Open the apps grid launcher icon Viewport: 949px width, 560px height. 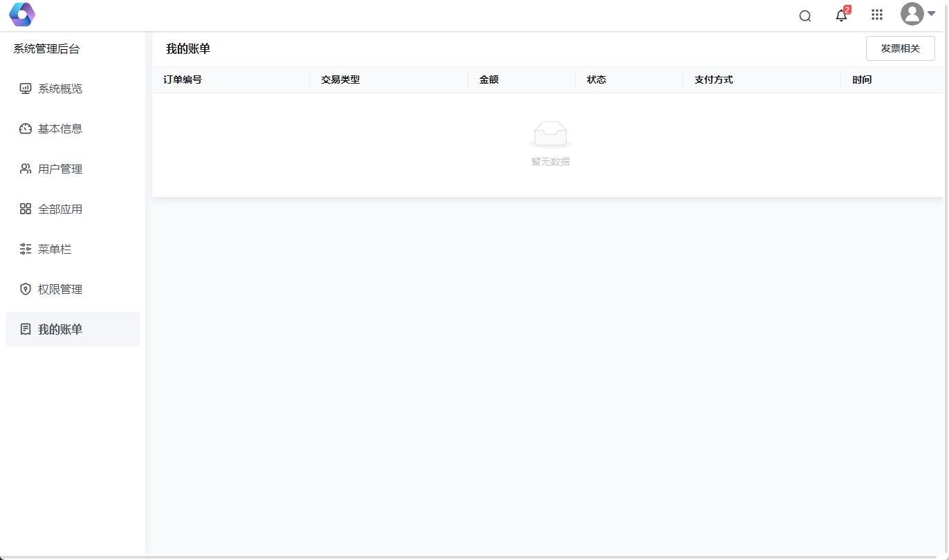point(877,15)
